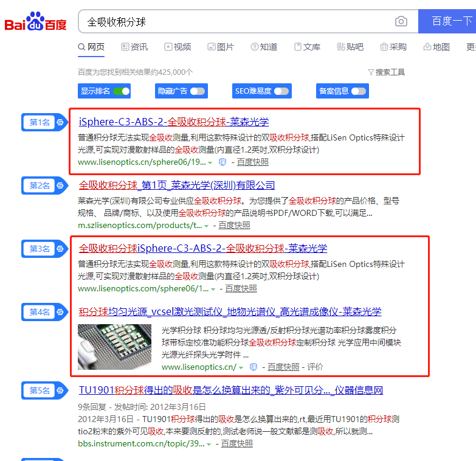Switch to the 知道 tab
Screen dimensions: 476x461
(264, 47)
